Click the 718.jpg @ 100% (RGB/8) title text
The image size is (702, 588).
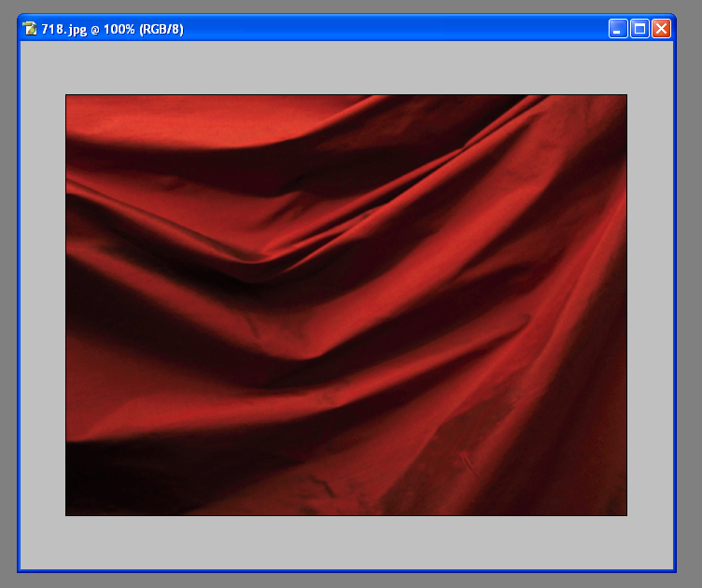click(112, 30)
